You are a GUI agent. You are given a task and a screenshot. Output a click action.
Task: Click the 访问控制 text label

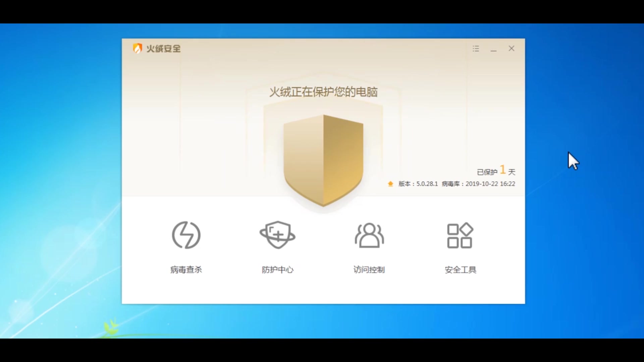[369, 270]
